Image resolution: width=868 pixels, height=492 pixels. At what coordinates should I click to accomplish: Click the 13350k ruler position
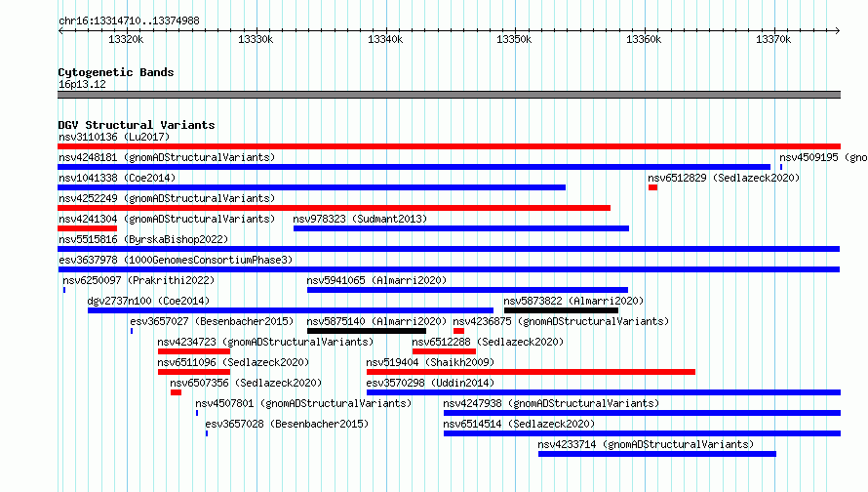click(x=514, y=39)
